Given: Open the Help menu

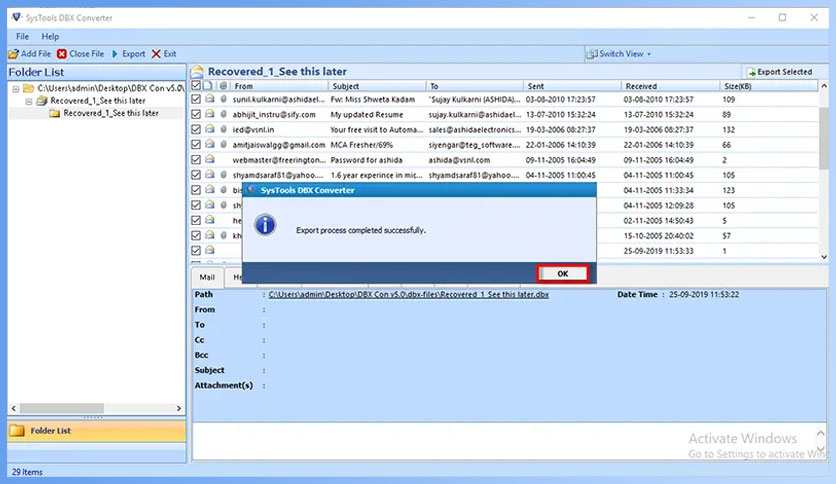Looking at the screenshot, I should 50,36.
